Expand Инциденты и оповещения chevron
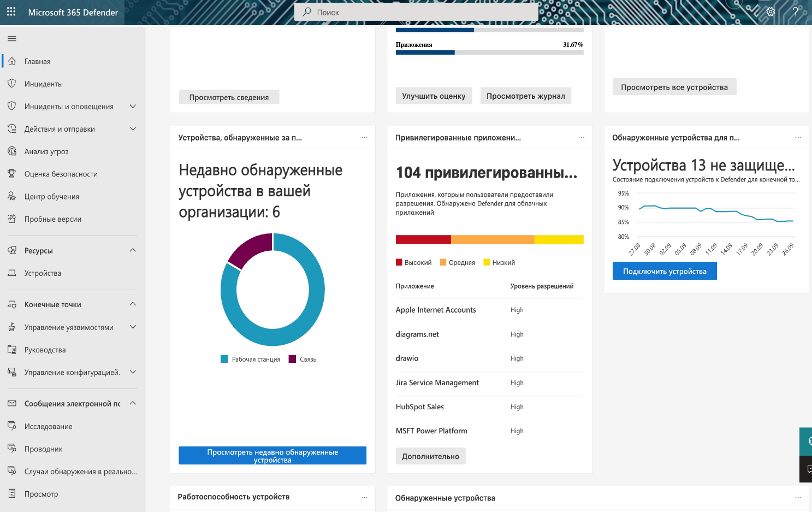 pyautogui.click(x=133, y=106)
